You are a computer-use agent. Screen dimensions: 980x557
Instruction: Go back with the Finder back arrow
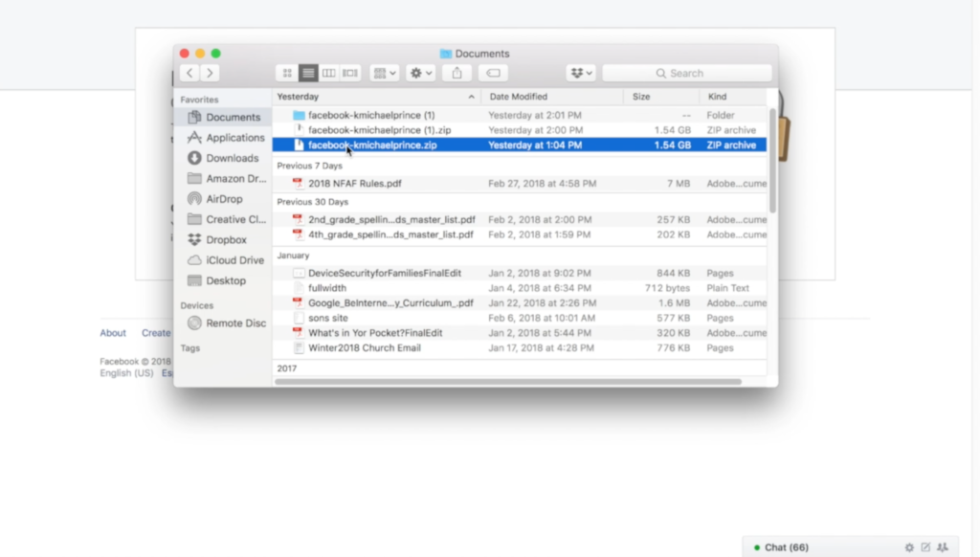pos(190,73)
